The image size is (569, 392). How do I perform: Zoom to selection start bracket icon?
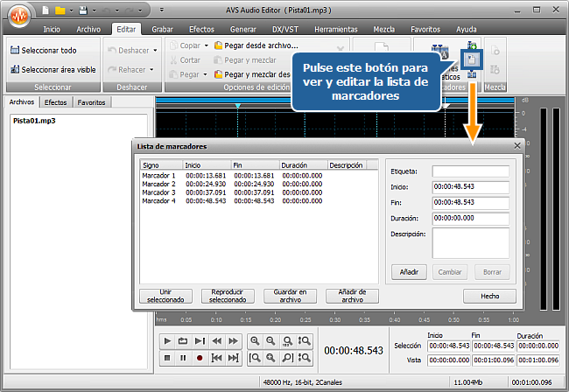(255, 358)
